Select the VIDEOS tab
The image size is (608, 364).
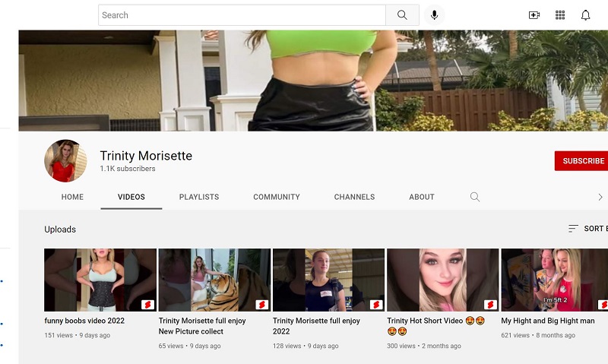(x=131, y=197)
